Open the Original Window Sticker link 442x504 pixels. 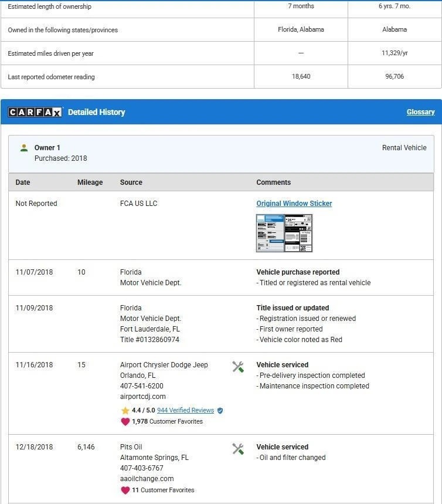tap(294, 204)
